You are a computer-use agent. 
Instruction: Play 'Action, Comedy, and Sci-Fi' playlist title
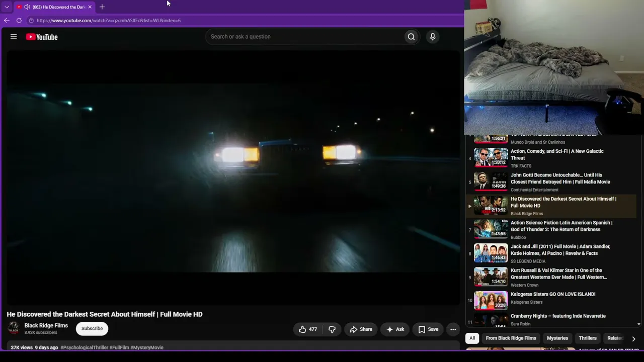coord(557,154)
